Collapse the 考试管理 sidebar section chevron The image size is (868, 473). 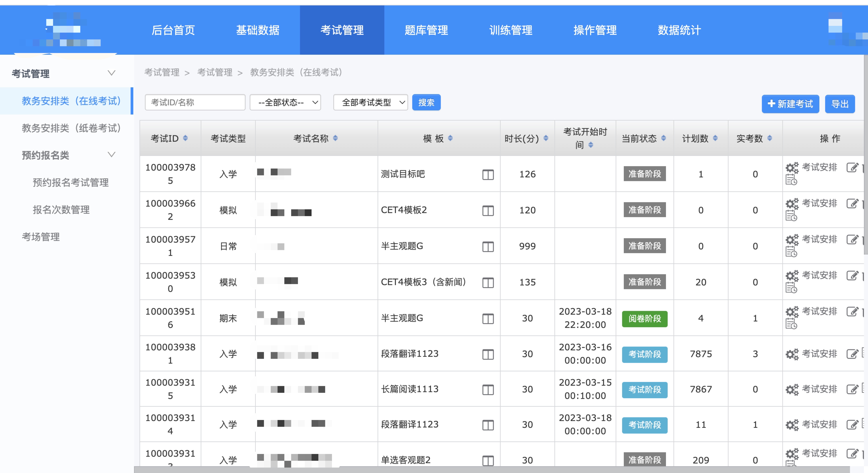tap(111, 73)
